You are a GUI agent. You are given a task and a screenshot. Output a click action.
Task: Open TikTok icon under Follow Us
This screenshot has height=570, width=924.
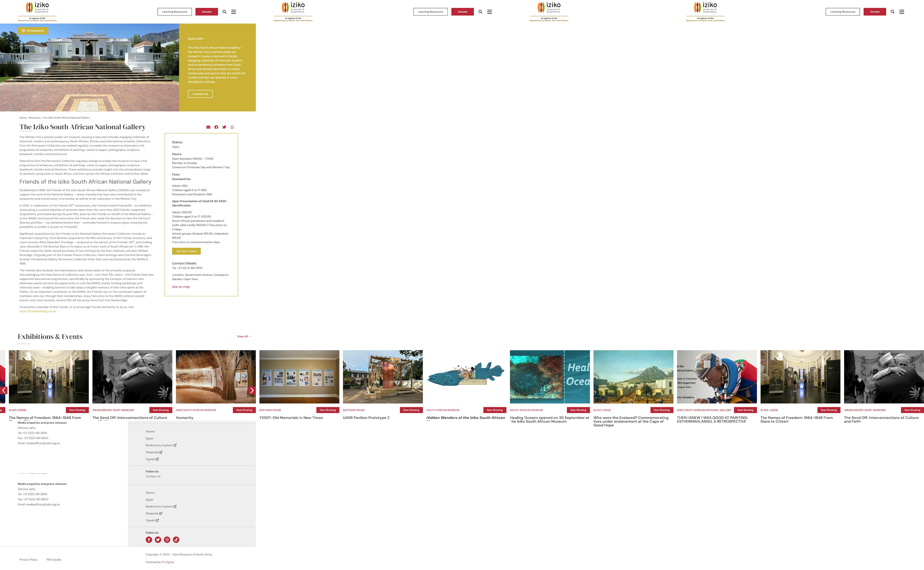tap(176, 540)
